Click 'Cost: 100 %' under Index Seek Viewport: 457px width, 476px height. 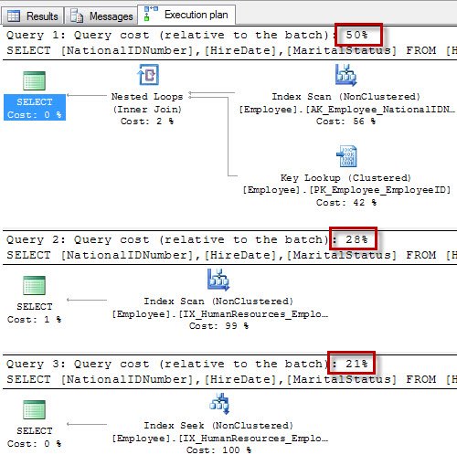tap(218, 450)
